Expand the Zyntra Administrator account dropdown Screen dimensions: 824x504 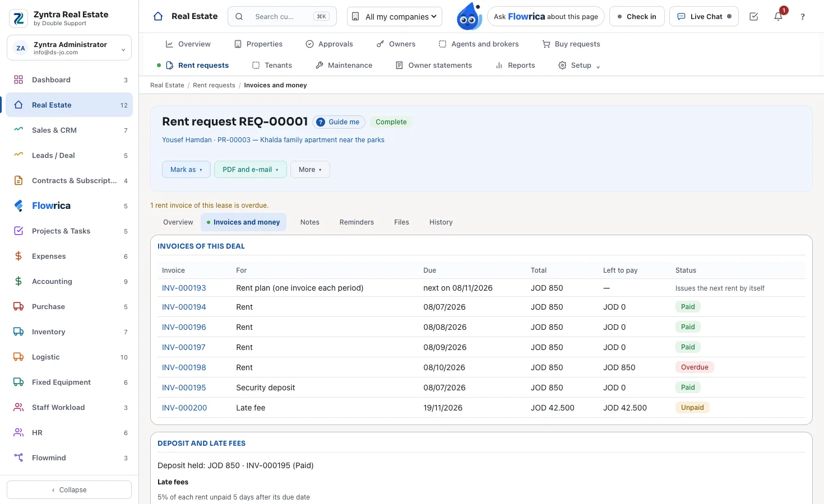[x=69, y=48]
